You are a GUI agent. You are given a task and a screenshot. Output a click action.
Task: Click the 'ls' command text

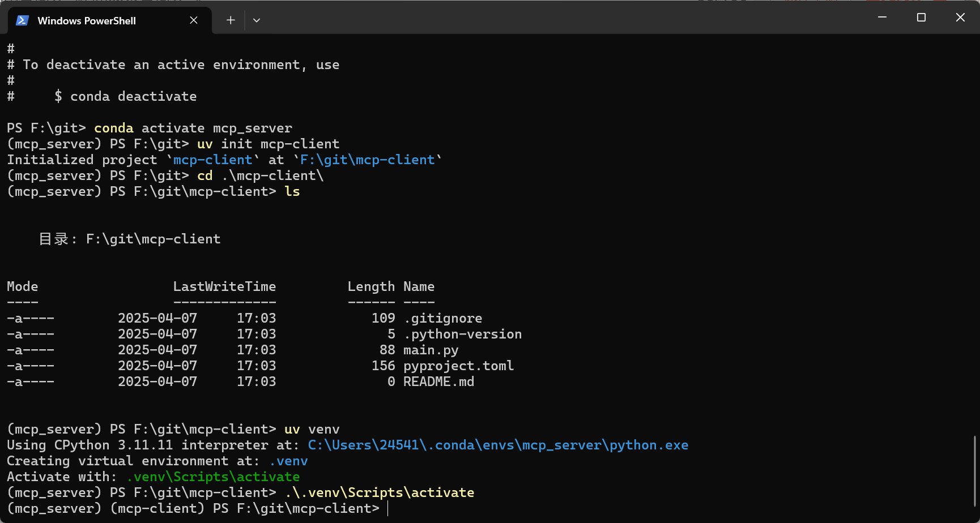[x=292, y=191]
